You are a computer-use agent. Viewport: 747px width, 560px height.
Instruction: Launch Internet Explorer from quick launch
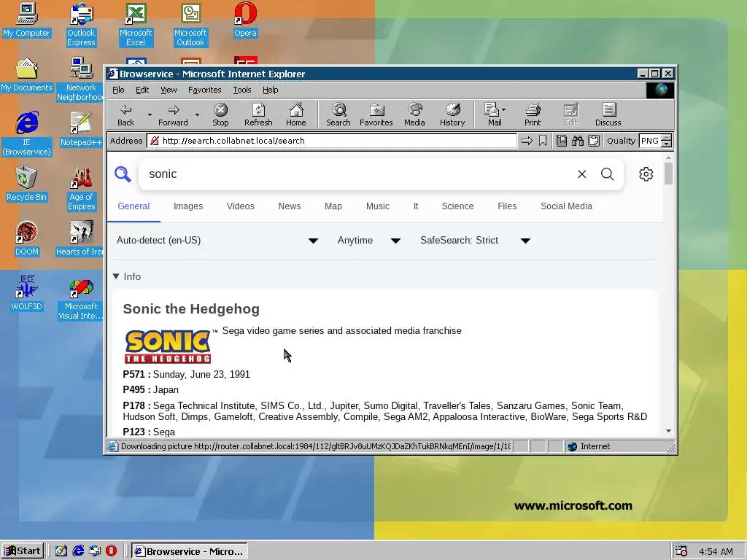tap(78, 551)
